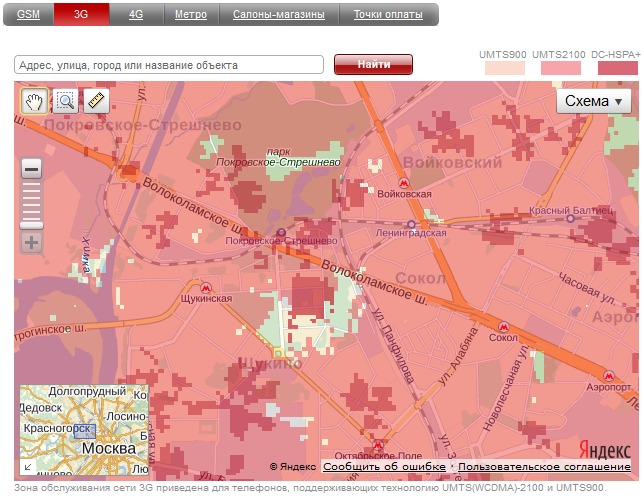Screen dimensions: 644x496
Task: Switch to the 4G tab
Action: (136, 15)
